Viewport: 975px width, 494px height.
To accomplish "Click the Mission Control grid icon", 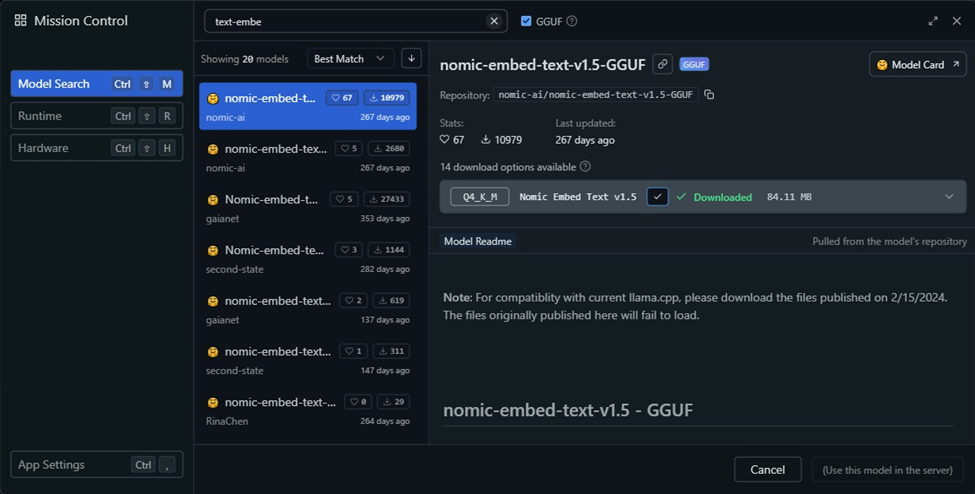I will click(20, 21).
